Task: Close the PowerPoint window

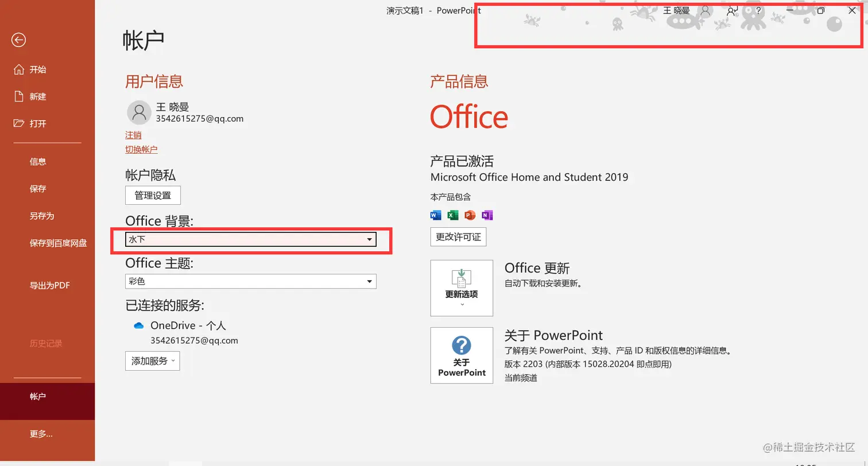Action: [852, 10]
